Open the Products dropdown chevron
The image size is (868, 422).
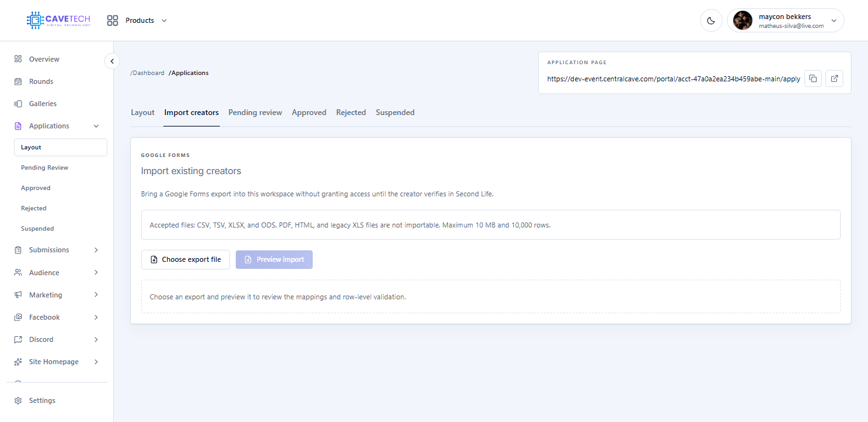tap(164, 20)
